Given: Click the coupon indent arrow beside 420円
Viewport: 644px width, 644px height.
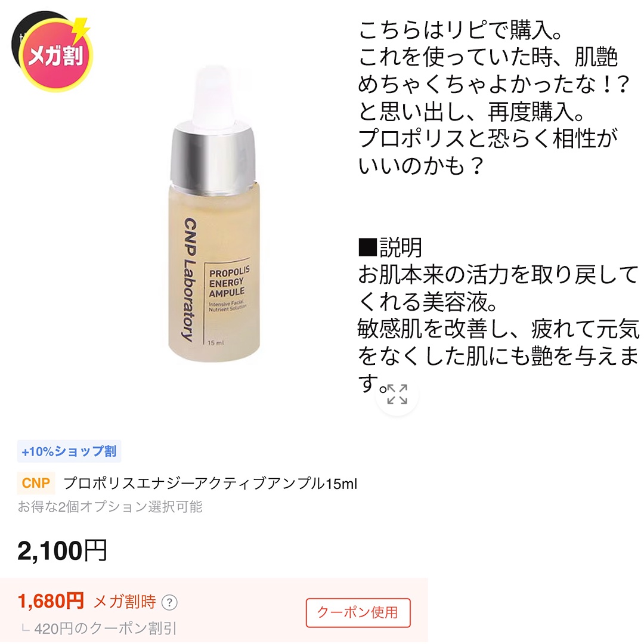Looking at the screenshot, I should tap(26, 628).
